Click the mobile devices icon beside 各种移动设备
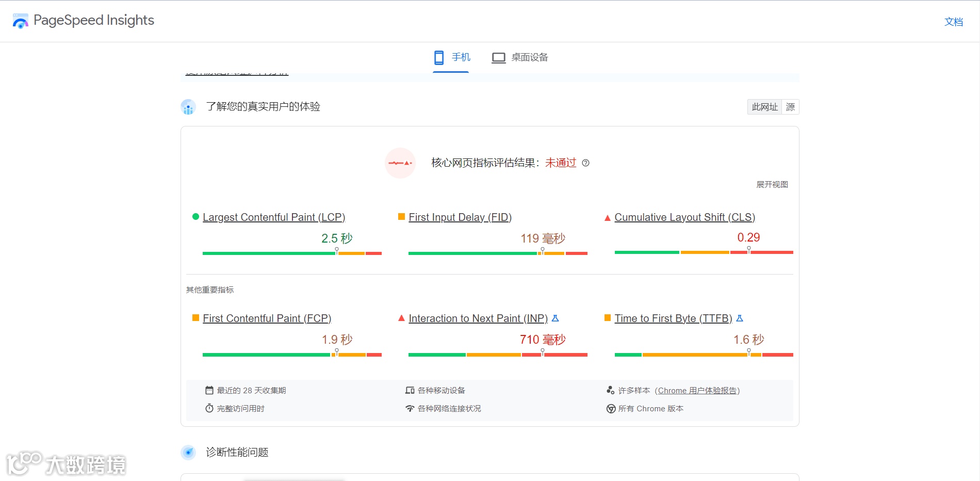The width and height of the screenshot is (980, 481). (410, 390)
